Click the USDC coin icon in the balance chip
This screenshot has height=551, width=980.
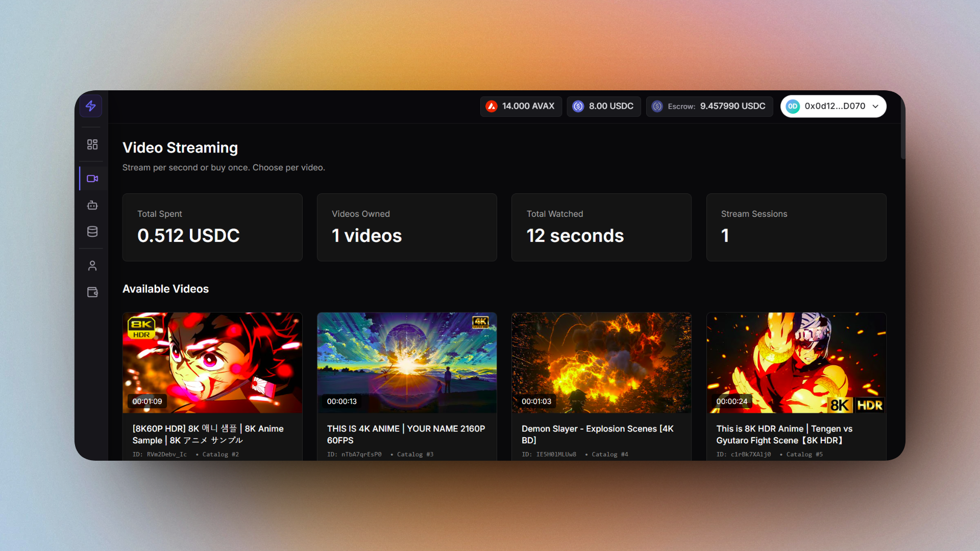tap(578, 106)
